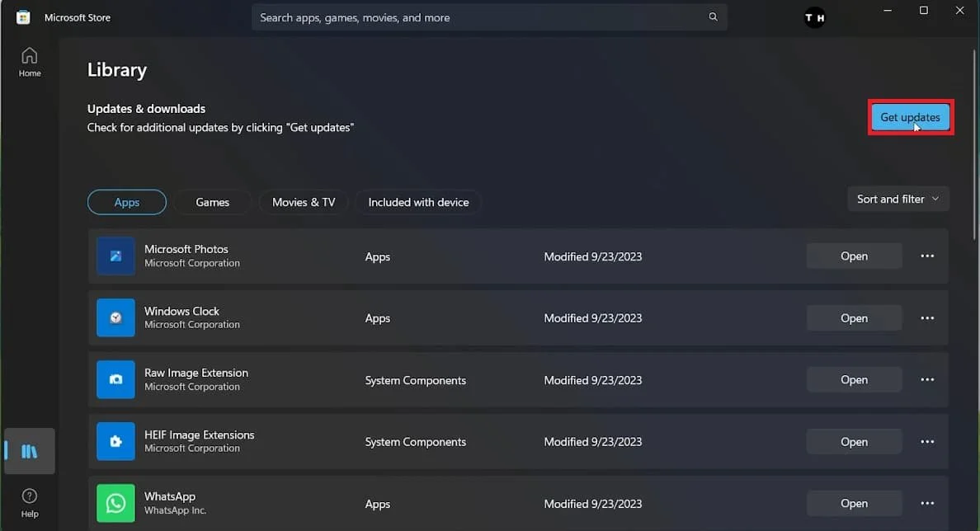Screen dimensions: 980x531
Task: Open more options for HEIF Image Extensions
Action: point(927,442)
